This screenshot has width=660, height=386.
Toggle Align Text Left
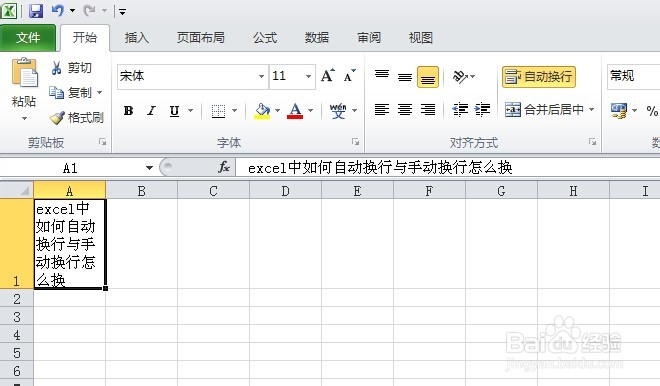(x=382, y=110)
